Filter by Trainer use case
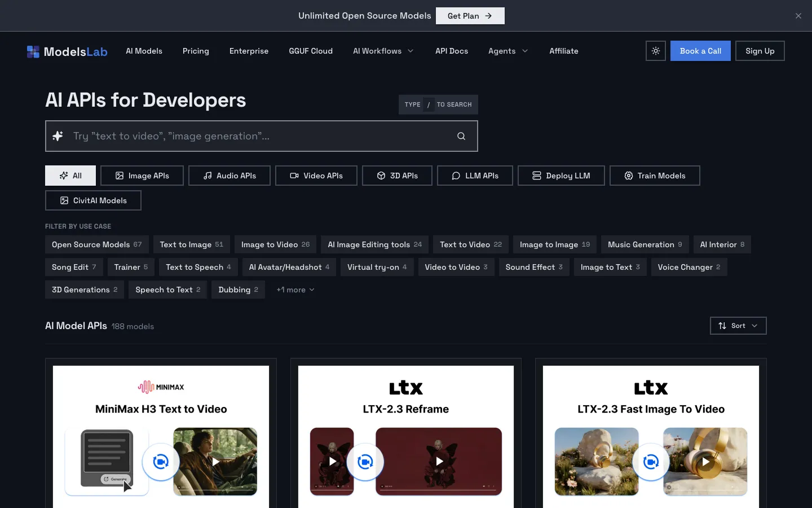Viewport: 812px width, 508px height. 131,267
